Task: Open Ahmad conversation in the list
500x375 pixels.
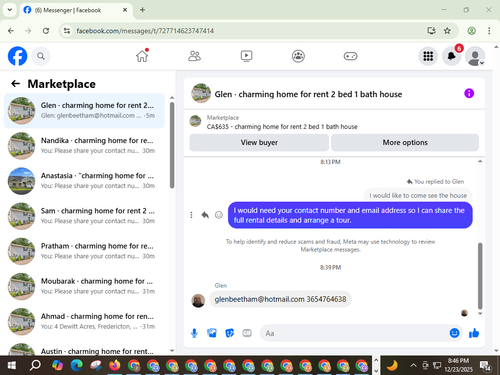Action: click(x=84, y=322)
